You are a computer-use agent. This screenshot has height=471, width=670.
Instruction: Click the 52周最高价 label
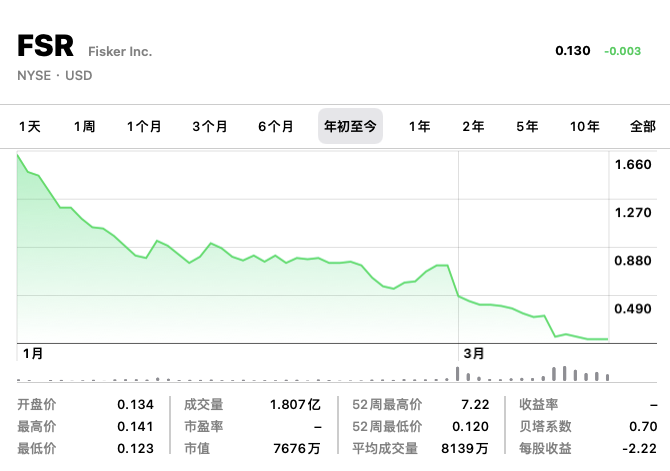387,404
